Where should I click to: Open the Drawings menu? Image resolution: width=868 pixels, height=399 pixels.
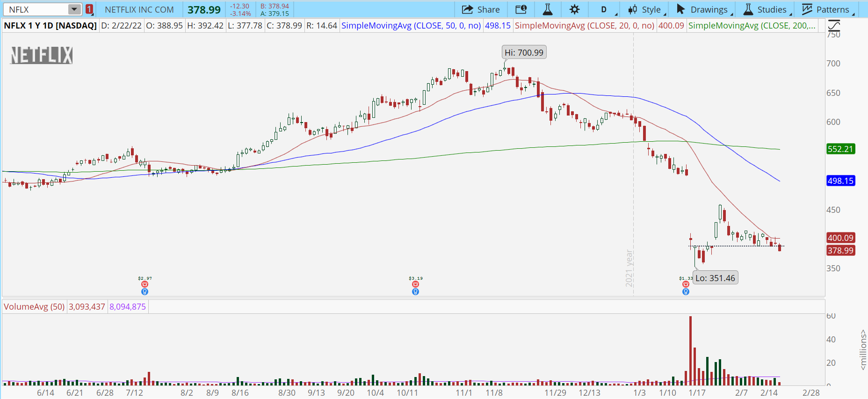[703, 9]
